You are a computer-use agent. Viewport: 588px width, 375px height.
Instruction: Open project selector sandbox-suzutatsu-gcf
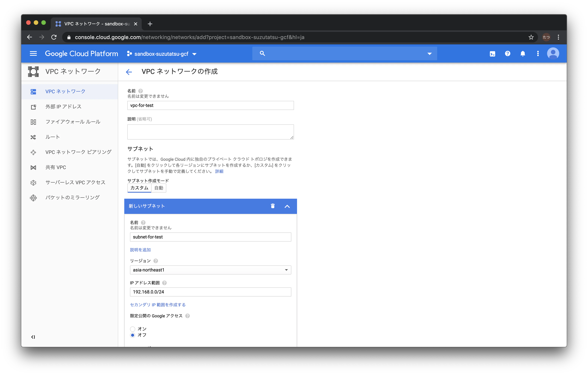[162, 54]
